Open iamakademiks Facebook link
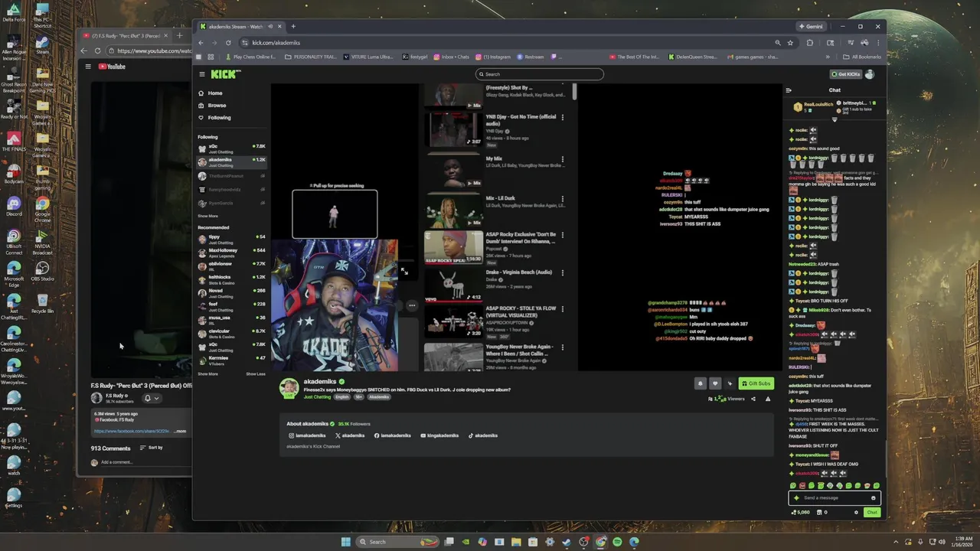The image size is (980, 551). pyautogui.click(x=394, y=435)
